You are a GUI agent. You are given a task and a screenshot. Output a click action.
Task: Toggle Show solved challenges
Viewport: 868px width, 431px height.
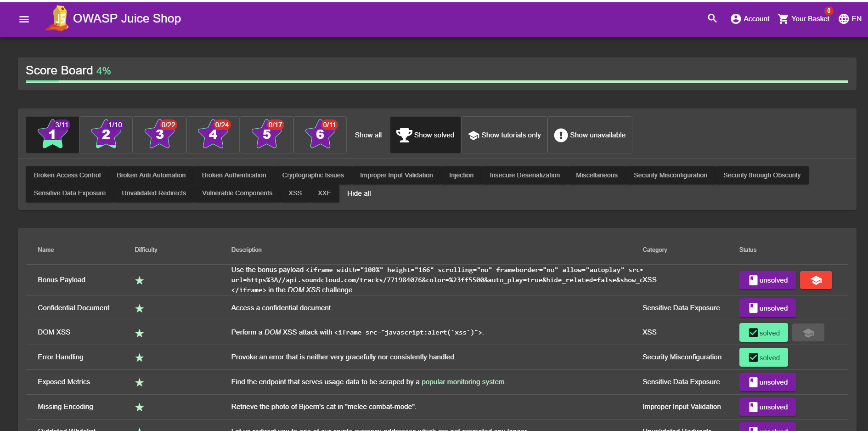(425, 135)
